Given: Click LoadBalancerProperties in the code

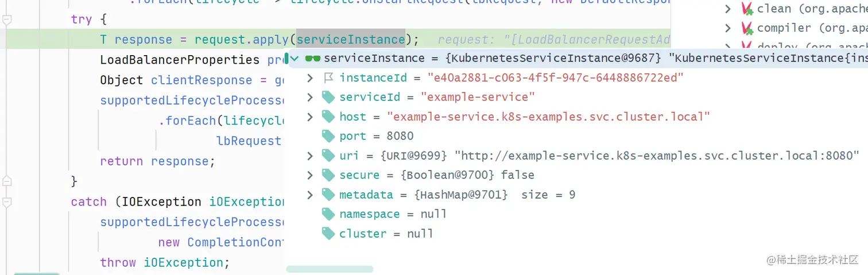Looking at the screenshot, I should click(x=180, y=60).
